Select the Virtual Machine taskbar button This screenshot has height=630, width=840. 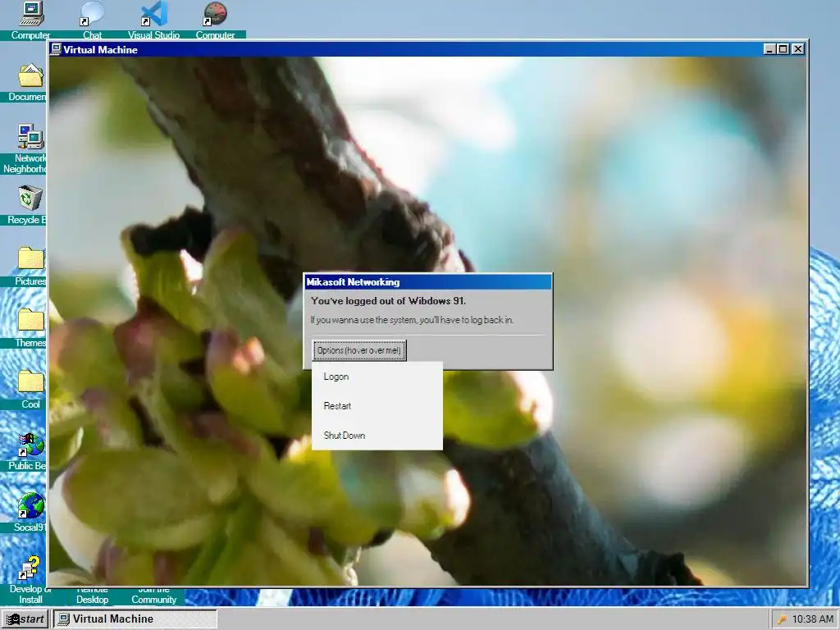pos(135,619)
